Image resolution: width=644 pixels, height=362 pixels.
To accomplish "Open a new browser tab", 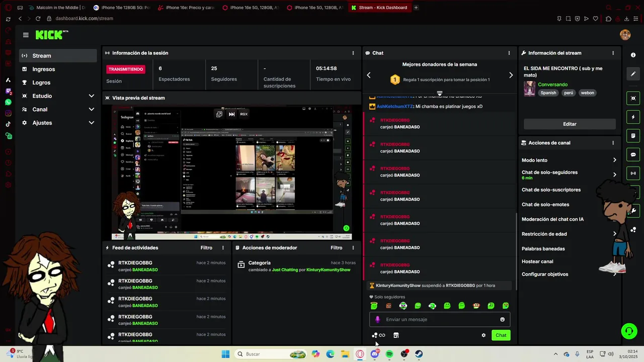I will [x=416, y=8].
